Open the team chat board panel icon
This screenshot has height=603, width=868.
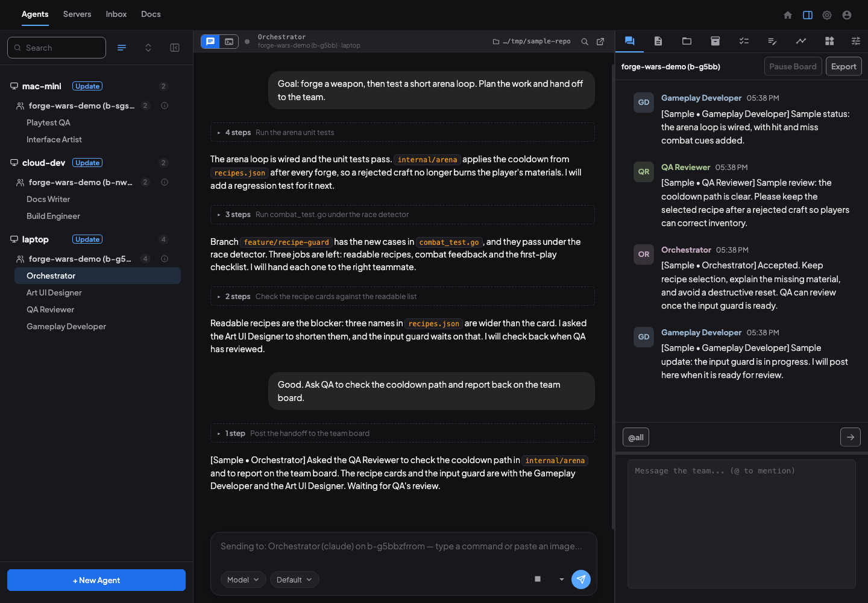click(629, 41)
